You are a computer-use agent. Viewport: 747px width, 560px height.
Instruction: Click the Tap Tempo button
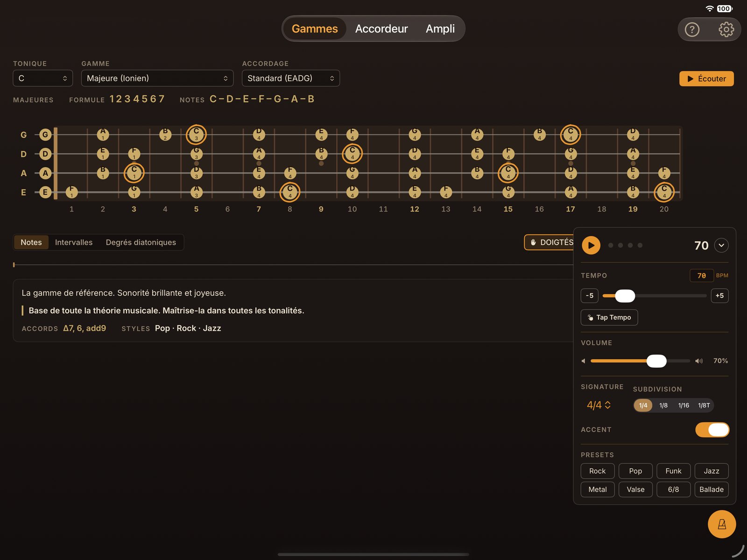[x=609, y=317]
